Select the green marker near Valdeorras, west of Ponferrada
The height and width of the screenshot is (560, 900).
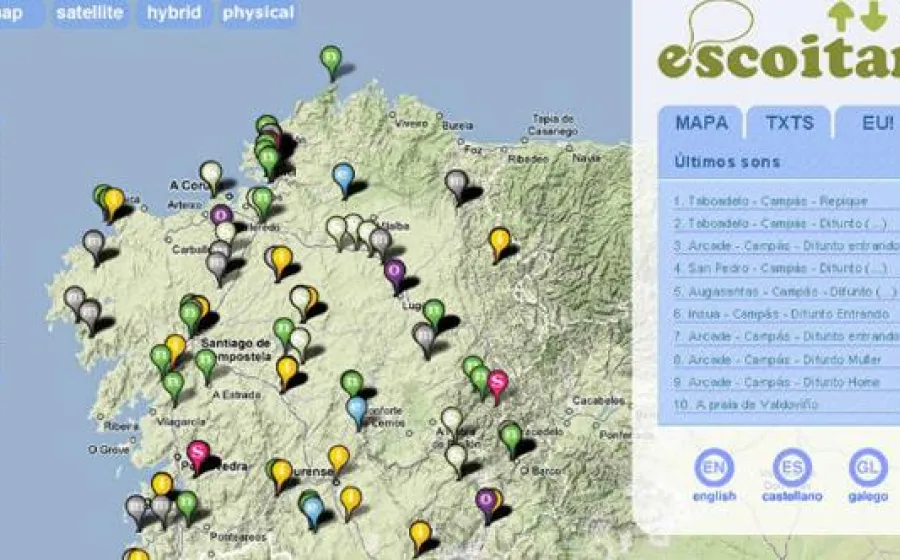tap(511, 441)
